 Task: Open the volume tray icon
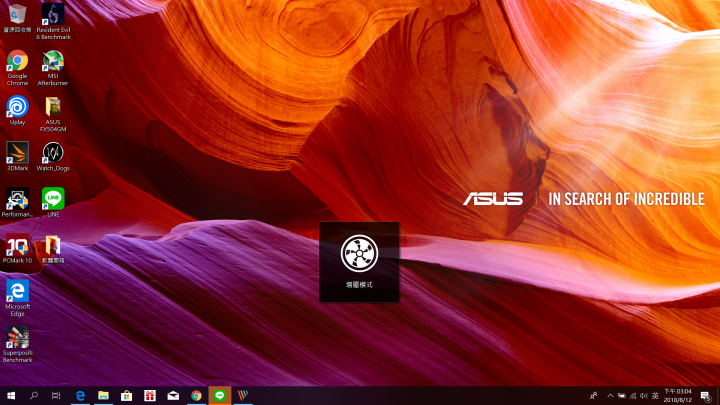[644, 395]
